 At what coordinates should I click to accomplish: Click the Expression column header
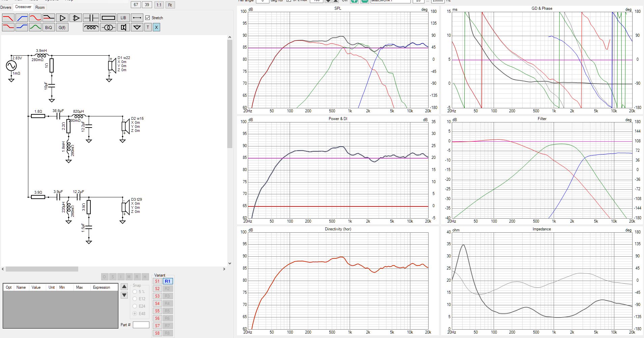[101, 287]
